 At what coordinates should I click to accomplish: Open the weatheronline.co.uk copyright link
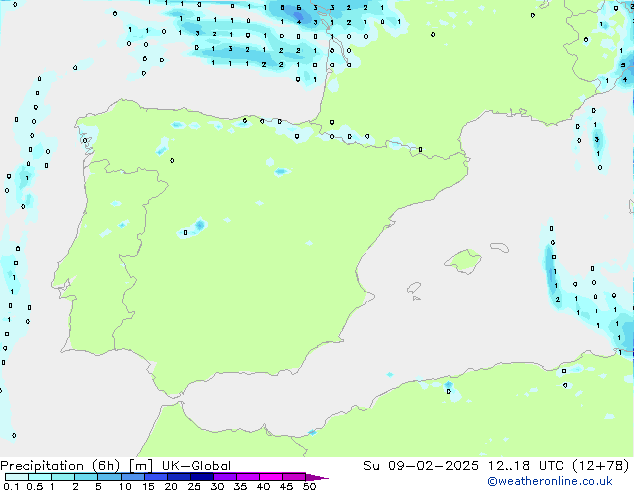550,481
